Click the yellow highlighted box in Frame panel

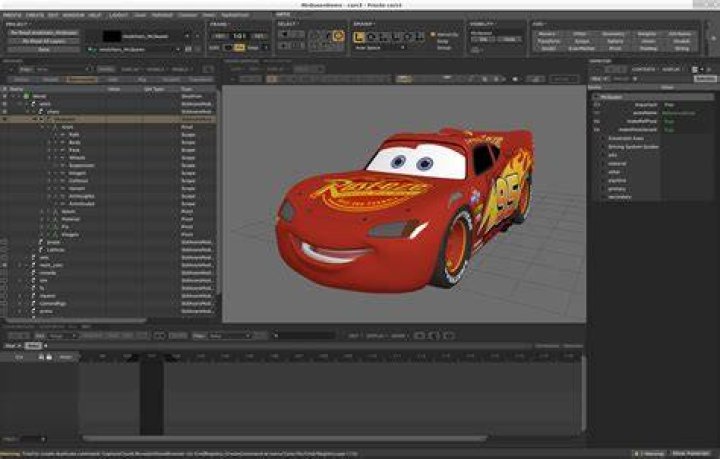[x=239, y=47]
